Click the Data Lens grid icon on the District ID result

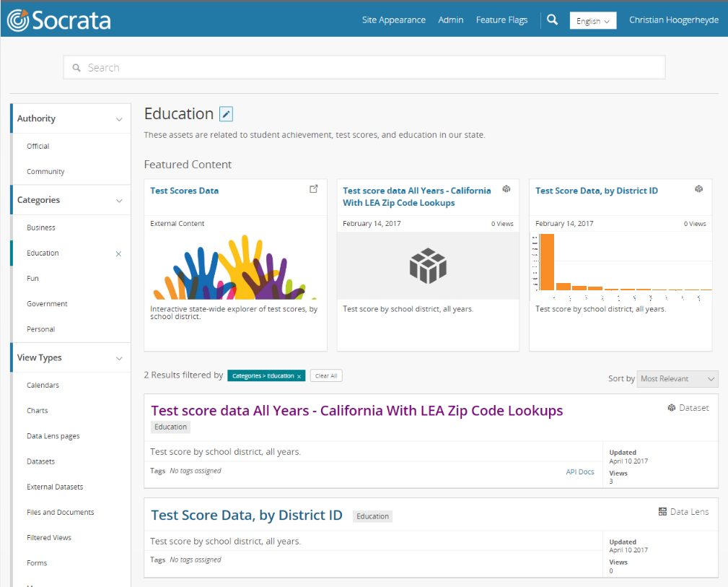[x=663, y=511]
